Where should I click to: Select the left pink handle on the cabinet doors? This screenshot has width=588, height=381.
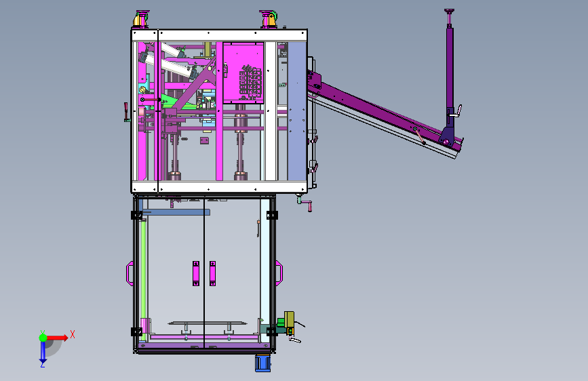(196, 273)
